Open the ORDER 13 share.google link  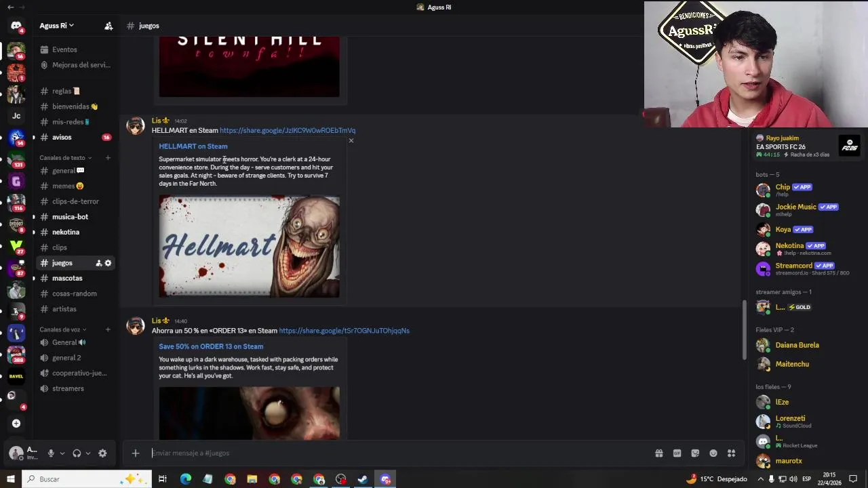(344, 331)
